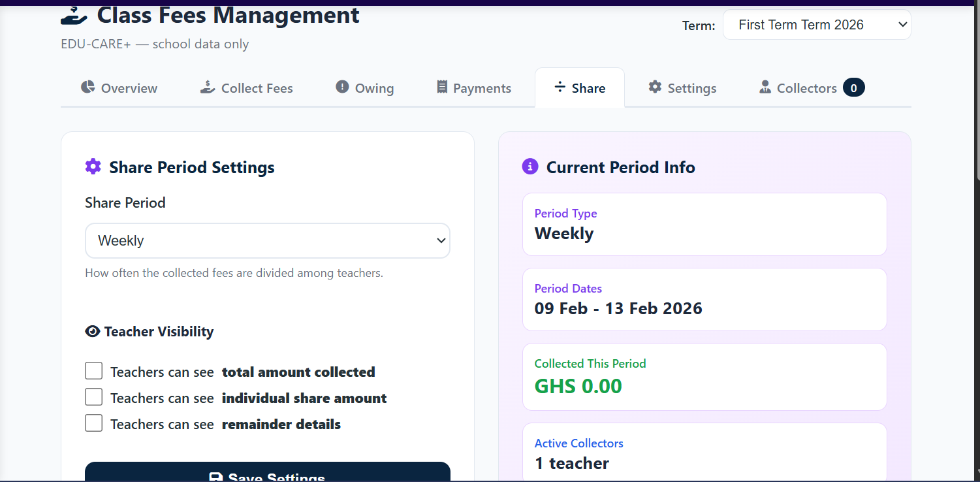
Task: Click the gear icon on Settings tab
Action: (x=655, y=88)
